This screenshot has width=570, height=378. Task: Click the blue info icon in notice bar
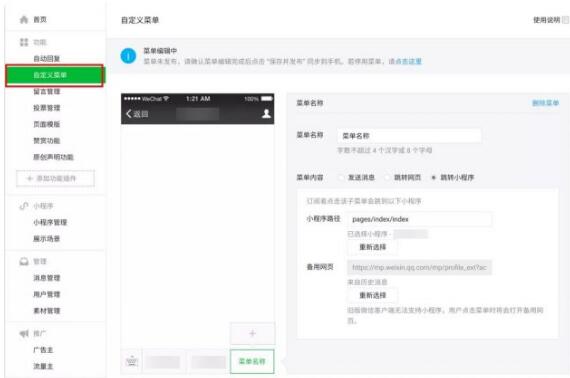(x=128, y=56)
